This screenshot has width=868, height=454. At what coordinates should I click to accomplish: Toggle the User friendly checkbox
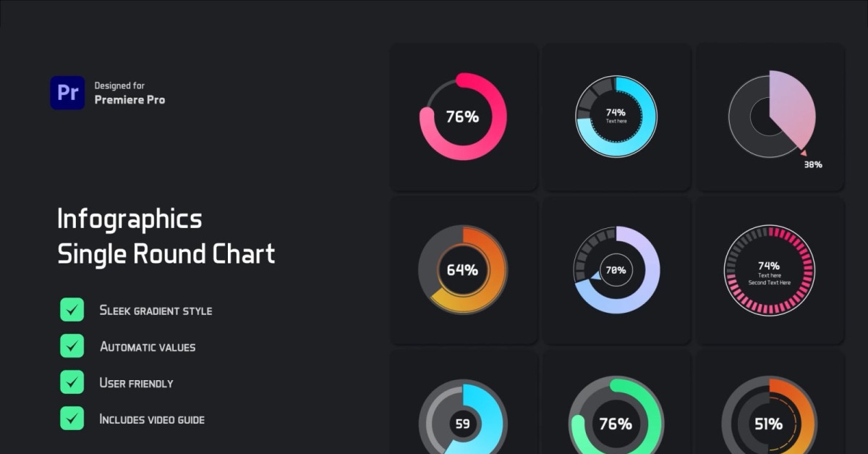(72, 382)
